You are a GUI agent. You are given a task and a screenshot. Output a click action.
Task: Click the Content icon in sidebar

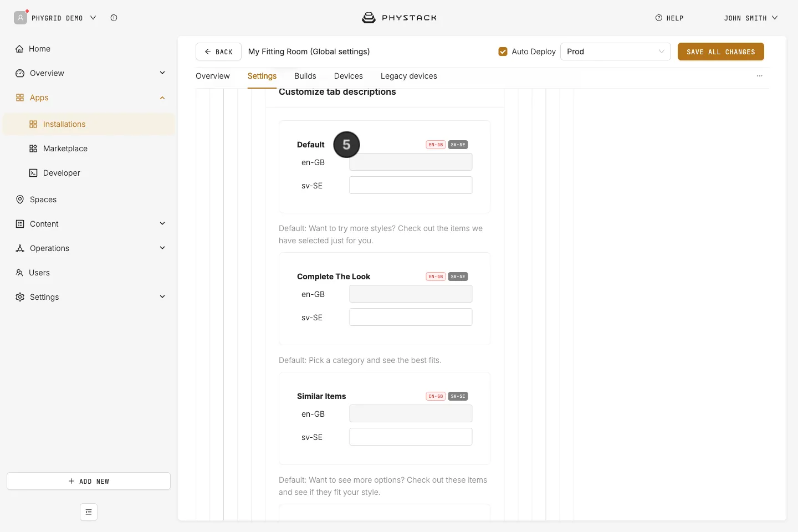[20, 224]
